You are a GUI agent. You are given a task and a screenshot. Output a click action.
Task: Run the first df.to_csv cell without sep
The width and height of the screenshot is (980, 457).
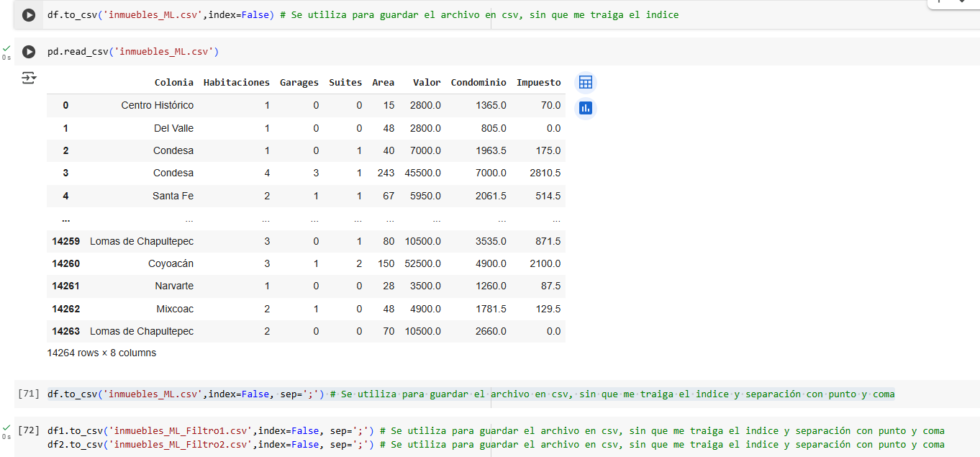[29, 15]
